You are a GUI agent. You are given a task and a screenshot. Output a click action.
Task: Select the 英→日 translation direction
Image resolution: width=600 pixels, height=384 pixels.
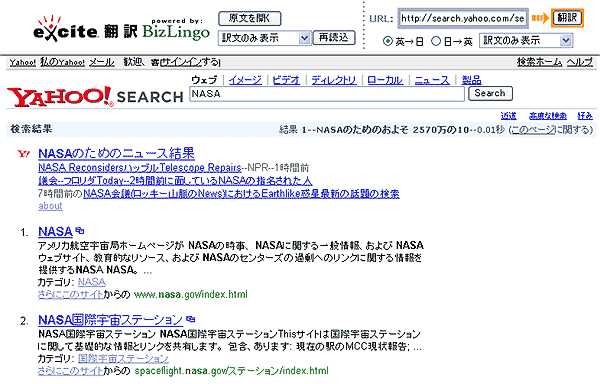388,41
